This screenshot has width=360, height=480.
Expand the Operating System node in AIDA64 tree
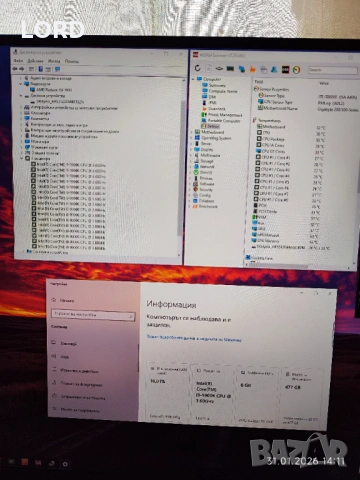pos(192,138)
